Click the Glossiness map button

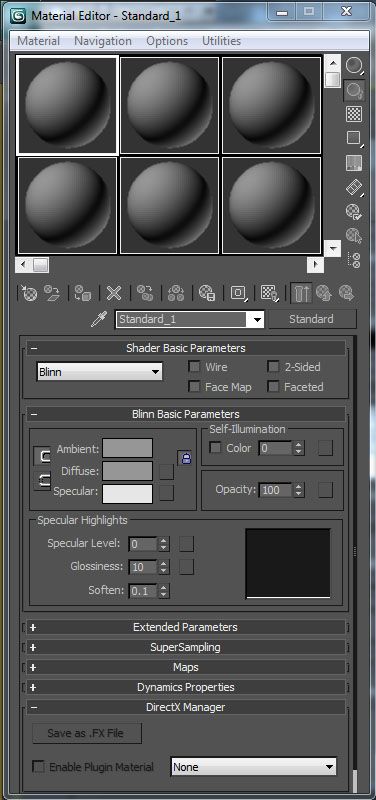coord(186,566)
